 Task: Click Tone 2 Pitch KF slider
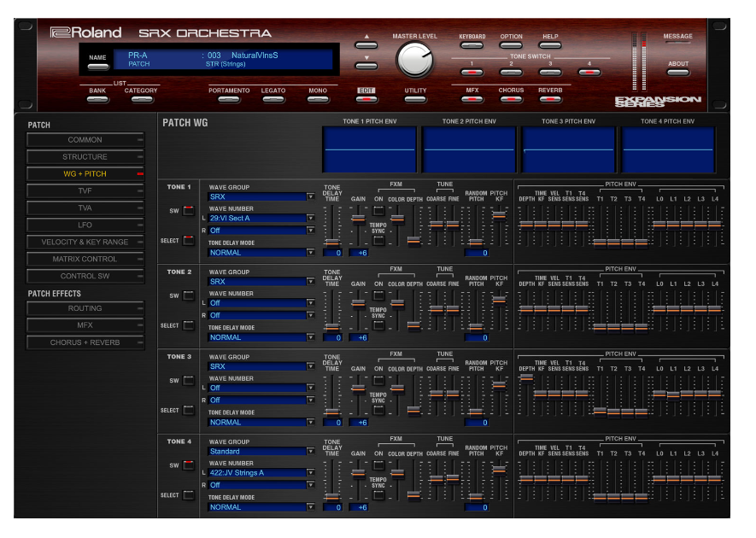(x=499, y=300)
